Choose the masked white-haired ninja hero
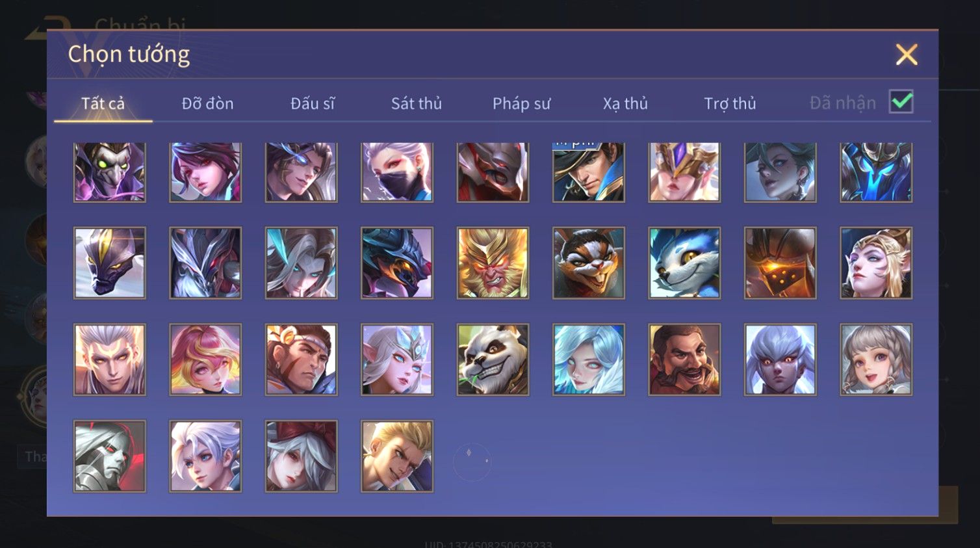 pyautogui.click(x=397, y=172)
